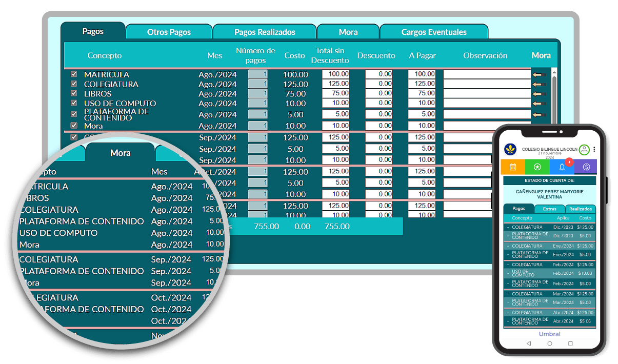Click the Descuento field for MATRICULA
This screenshot has height=364, width=618.
click(x=378, y=74)
